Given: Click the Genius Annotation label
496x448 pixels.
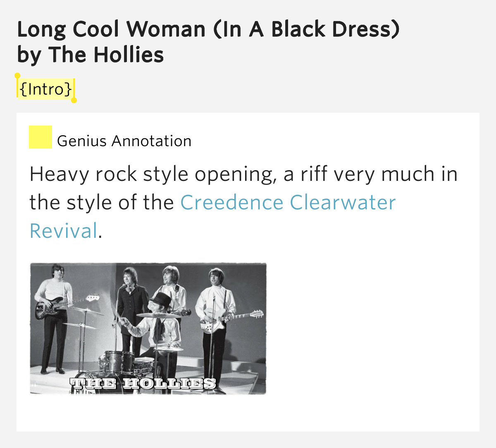Looking at the screenshot, I should (124, 141).
